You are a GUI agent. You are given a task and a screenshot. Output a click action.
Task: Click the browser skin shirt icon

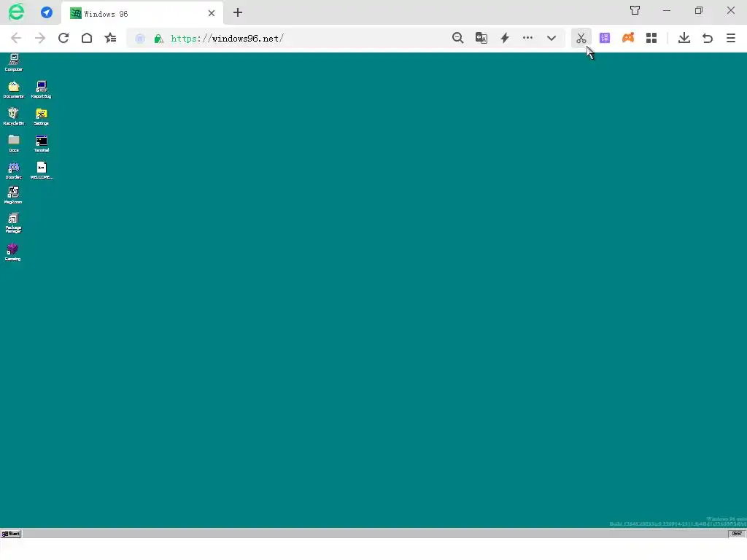pyautogui.click(x=635, y=10)
